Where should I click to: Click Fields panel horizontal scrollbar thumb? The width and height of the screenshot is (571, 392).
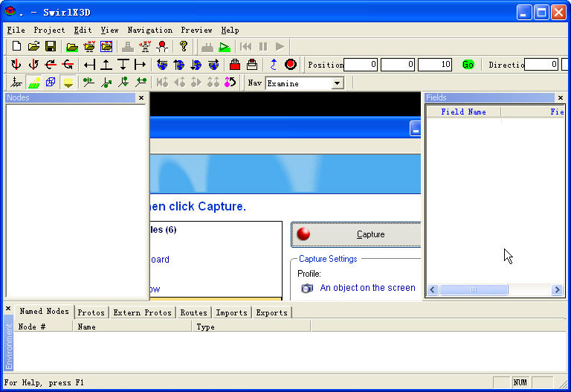point(474,289)
